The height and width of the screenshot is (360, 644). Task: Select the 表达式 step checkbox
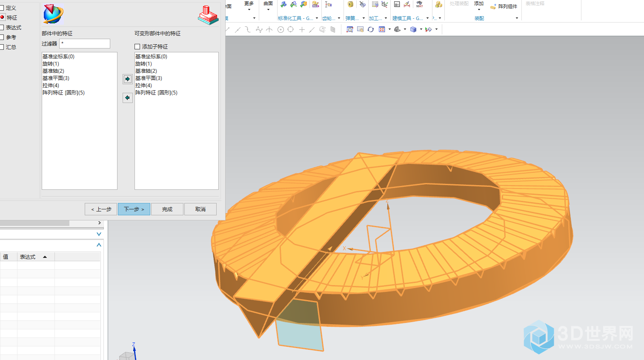click(x=2, y=27)
